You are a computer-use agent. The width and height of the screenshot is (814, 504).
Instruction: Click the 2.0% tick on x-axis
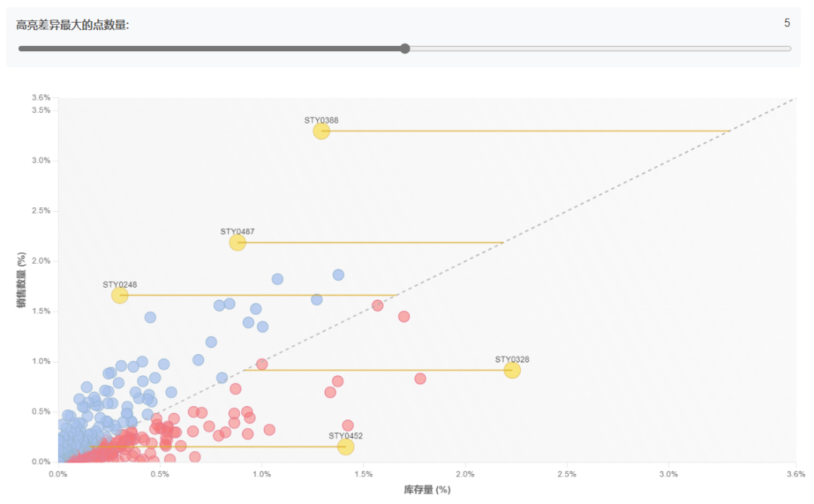[465, 474]
